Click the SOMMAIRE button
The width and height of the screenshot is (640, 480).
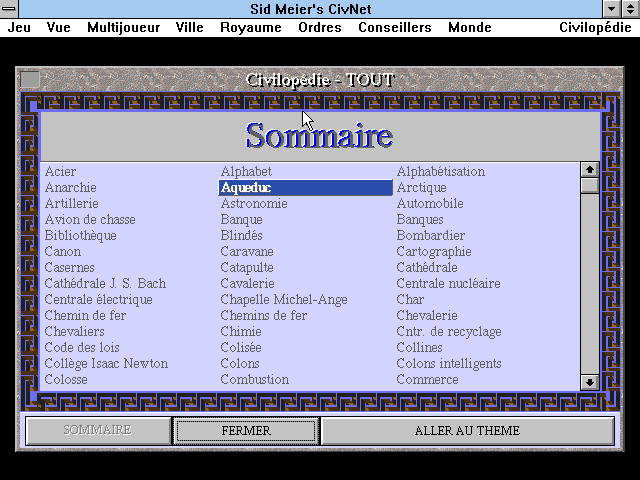(98, 431)
